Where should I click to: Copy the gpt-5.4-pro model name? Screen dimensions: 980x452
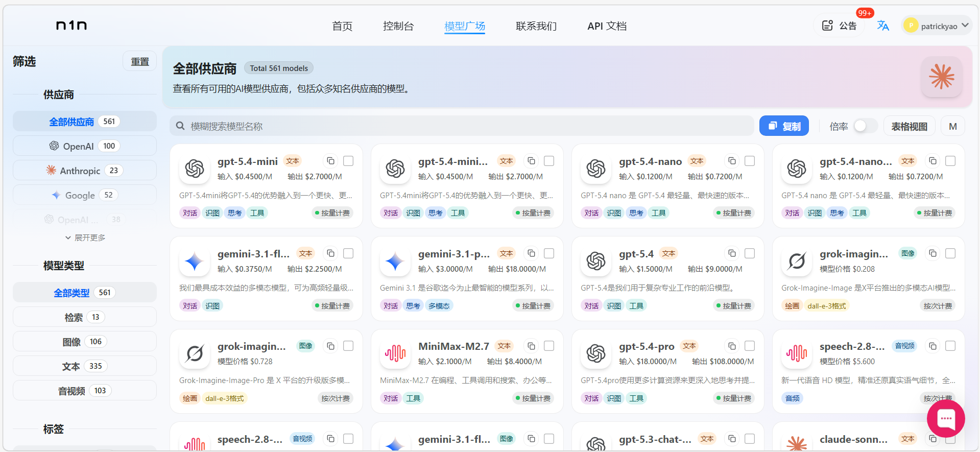(x=732, y=346)
